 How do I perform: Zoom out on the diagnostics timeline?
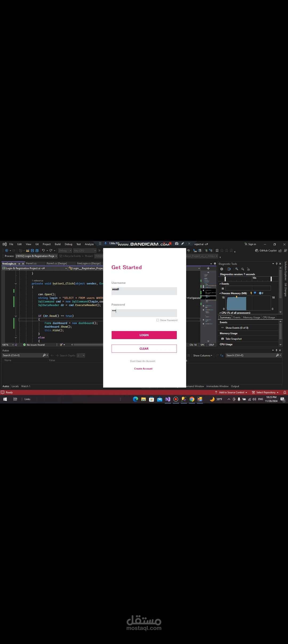242,269
